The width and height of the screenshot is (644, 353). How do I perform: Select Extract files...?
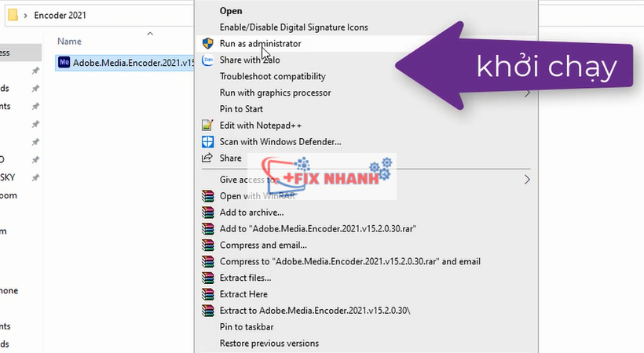point(245,278)
